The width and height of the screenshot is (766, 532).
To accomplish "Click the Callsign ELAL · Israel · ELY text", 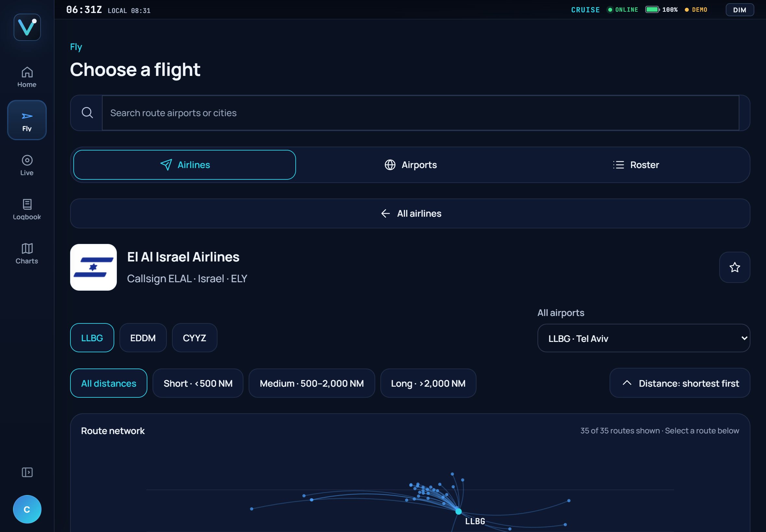I will click(x=187, y=278).
